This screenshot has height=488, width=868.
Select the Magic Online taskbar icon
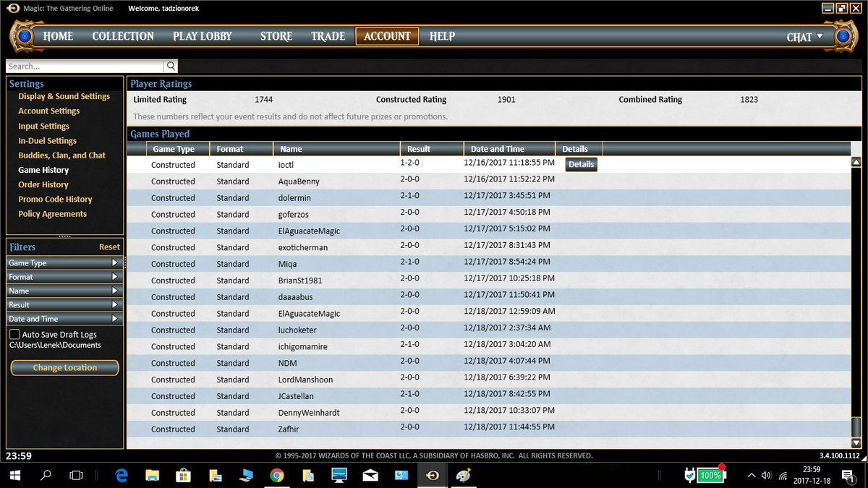[432, 475]
